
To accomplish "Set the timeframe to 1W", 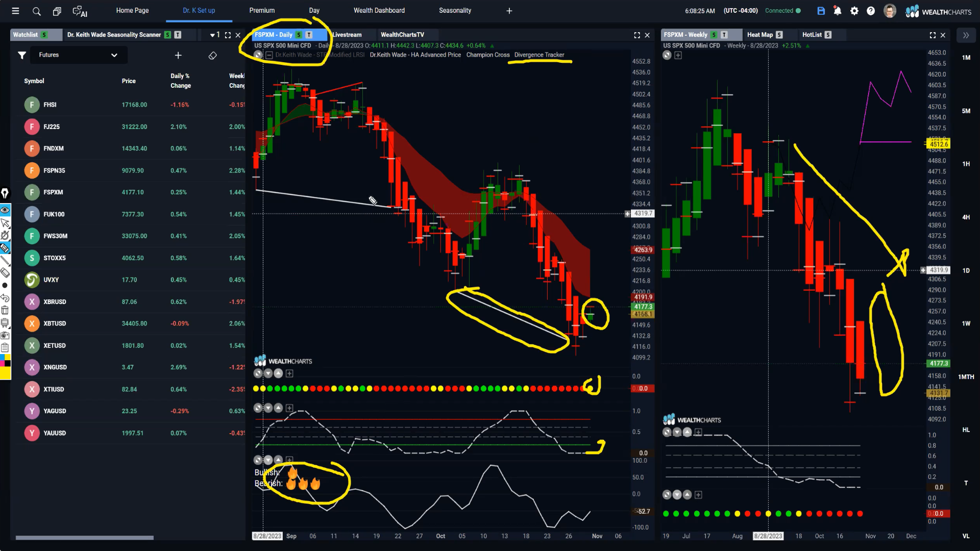I will coord(966,323).
